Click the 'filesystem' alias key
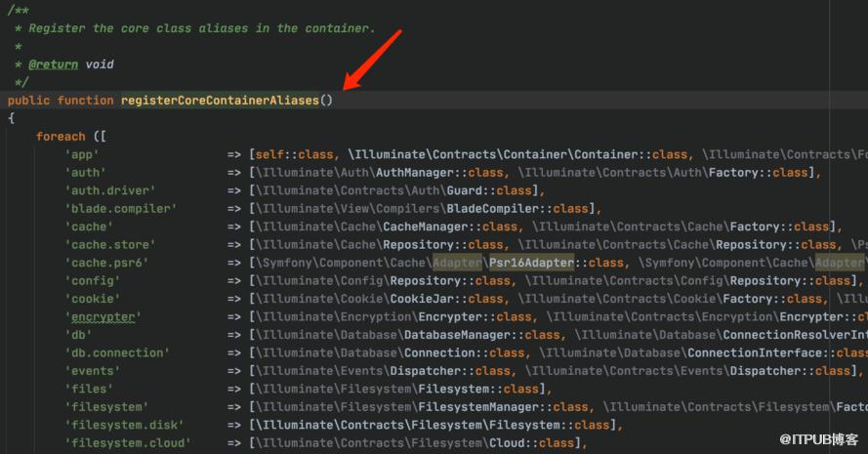This screenshot has width=868, height=454. [x=106, y=407]
